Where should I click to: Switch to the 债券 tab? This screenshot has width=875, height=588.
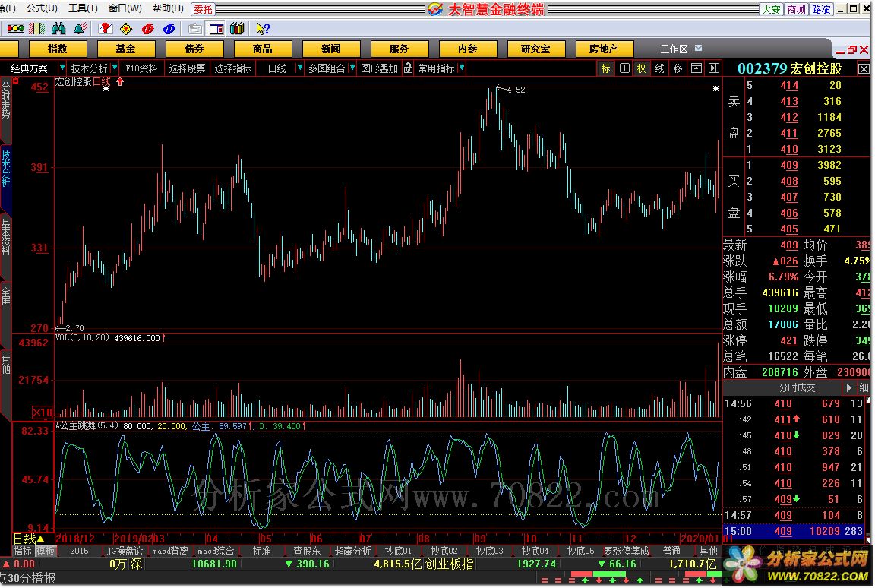(194, 49)
